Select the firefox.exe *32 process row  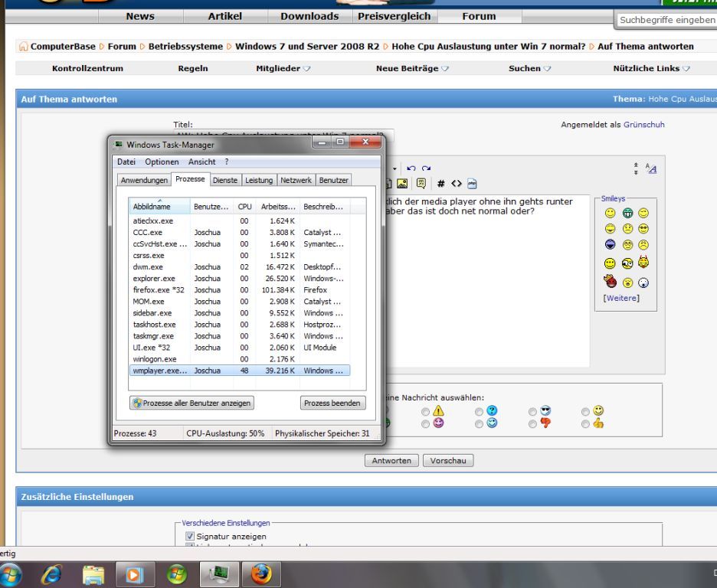point(240,289)
